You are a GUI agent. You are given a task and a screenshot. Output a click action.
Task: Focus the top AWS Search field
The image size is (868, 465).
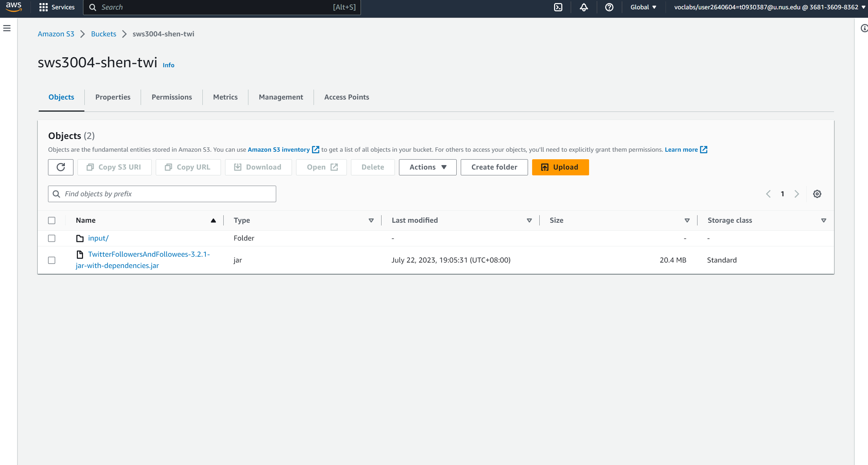(222, 7)
